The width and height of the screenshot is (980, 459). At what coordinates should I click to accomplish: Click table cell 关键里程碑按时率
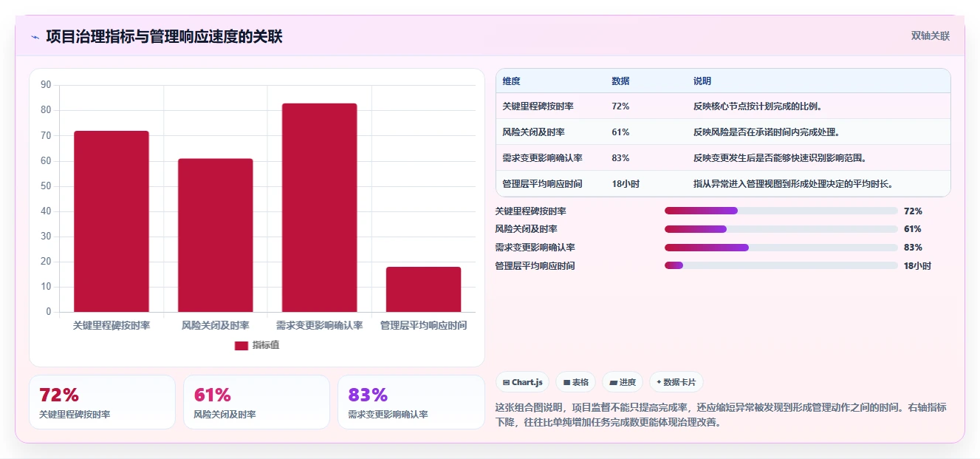[538, 106]
